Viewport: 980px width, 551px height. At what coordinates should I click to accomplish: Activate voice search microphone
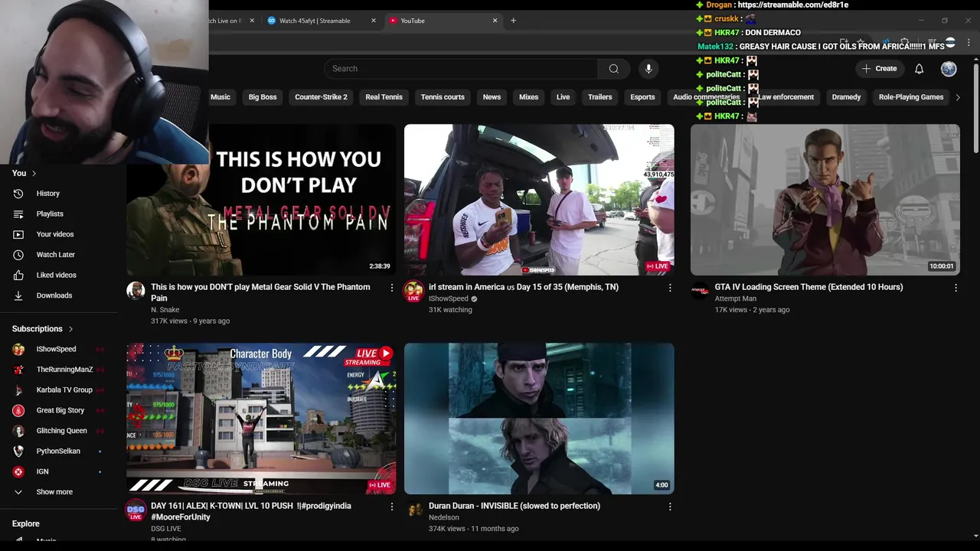[x=648, y=69]
